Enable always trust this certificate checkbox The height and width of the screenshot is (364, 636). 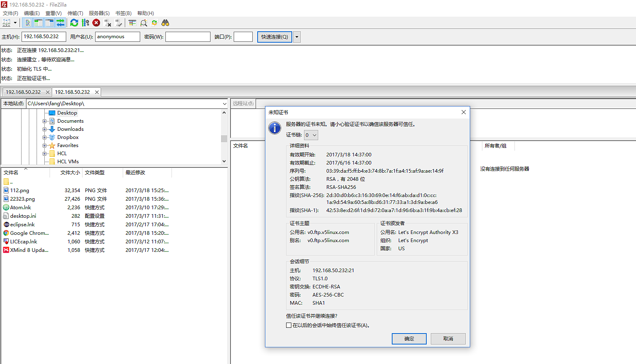point(289,325)
